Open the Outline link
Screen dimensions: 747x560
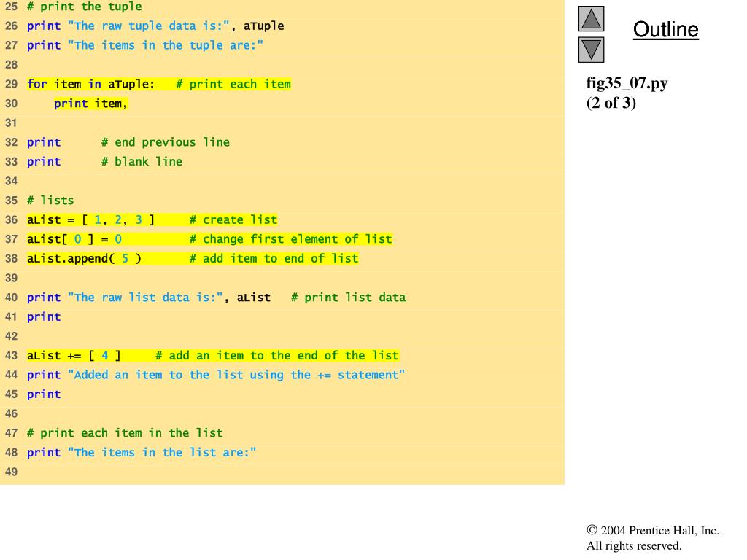(x=665, y=29)
